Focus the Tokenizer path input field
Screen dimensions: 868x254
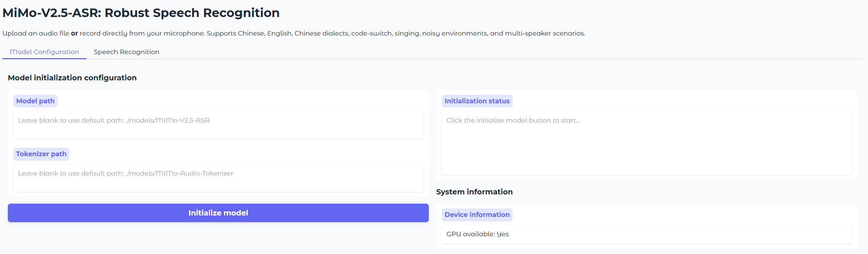(218, 178)
